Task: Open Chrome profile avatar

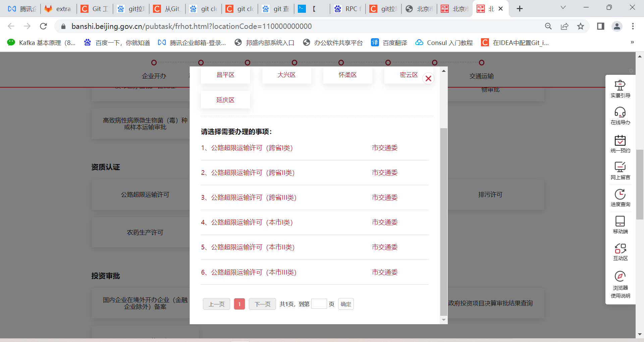Action: coord(617,26)
